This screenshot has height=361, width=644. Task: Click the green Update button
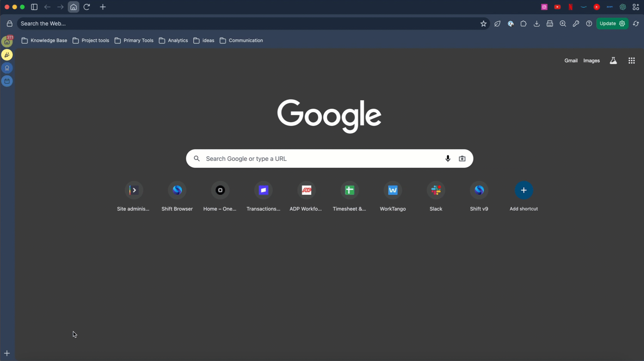click(612, 24)
